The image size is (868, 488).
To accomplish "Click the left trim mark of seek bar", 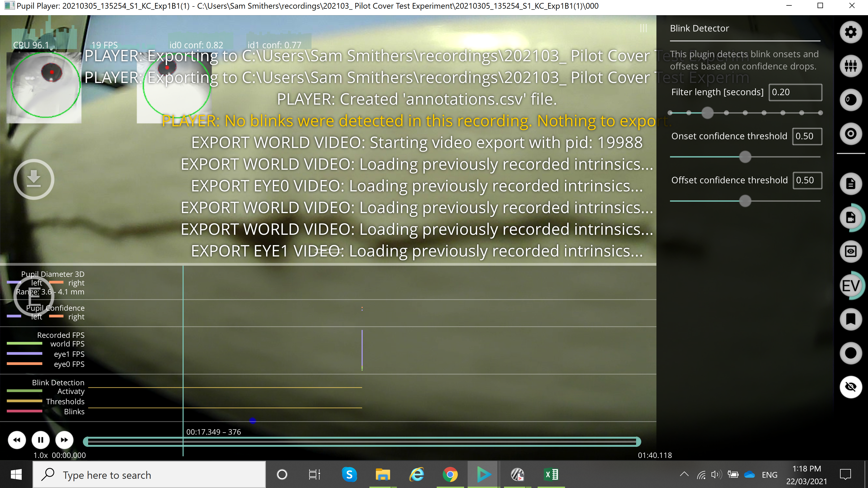I will point(86,442).
